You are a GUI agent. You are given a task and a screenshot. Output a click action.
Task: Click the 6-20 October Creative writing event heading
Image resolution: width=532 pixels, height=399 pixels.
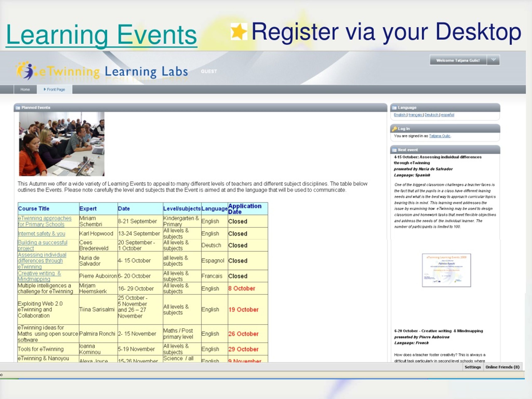click(438, 331)
